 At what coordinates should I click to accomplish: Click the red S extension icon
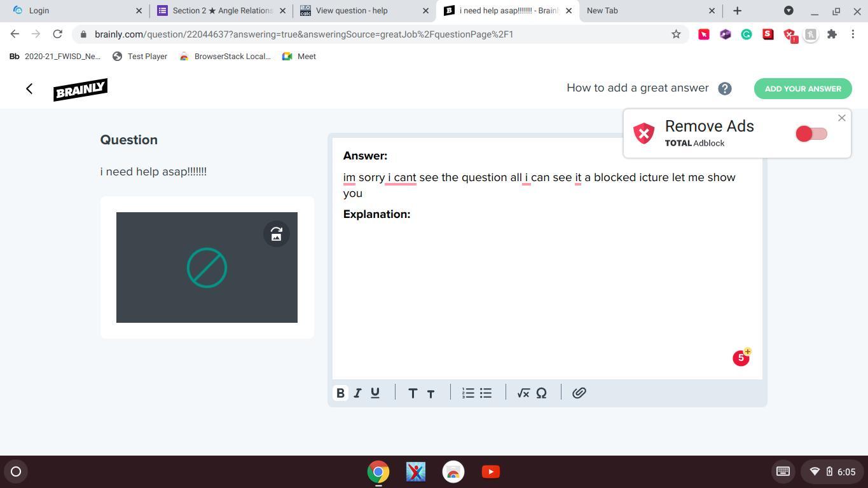click(x=768, y=34)
